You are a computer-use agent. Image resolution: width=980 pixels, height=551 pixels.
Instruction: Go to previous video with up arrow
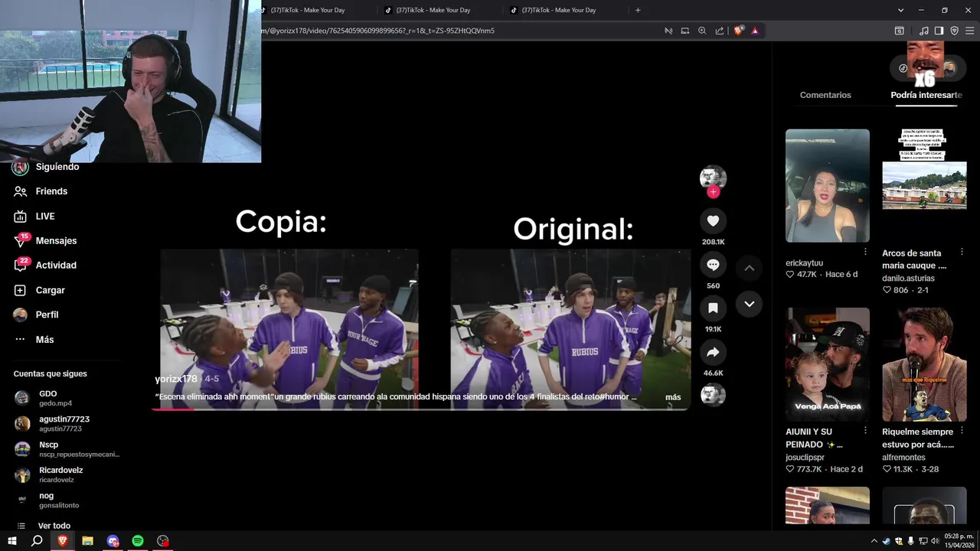pos(750,268)
